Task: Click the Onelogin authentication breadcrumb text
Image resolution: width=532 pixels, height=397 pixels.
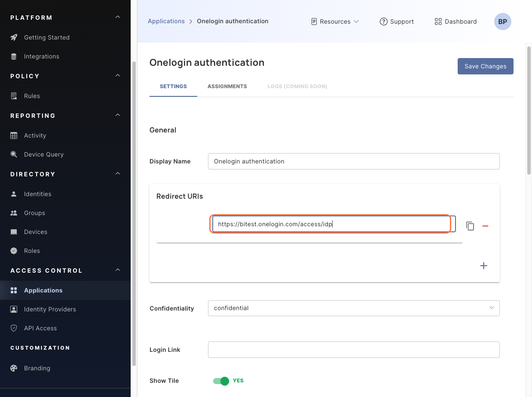Action: tap(232, 21)
